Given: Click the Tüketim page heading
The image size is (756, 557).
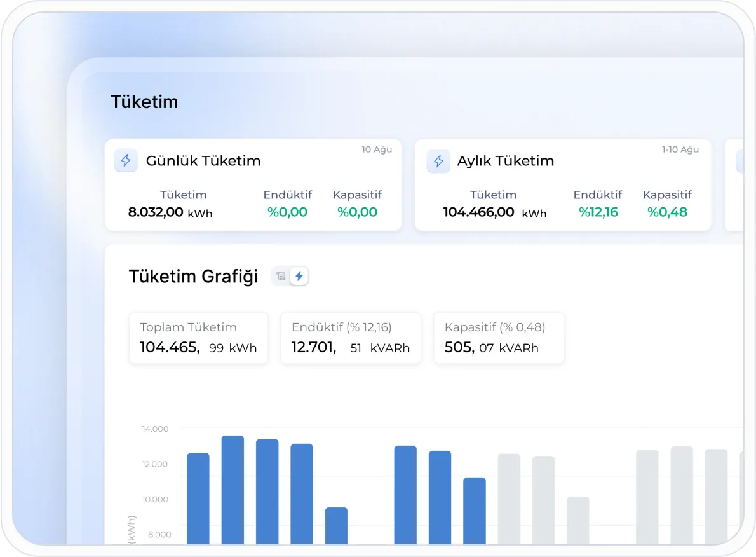Looking at the screenshot, I should click(144, 102).
